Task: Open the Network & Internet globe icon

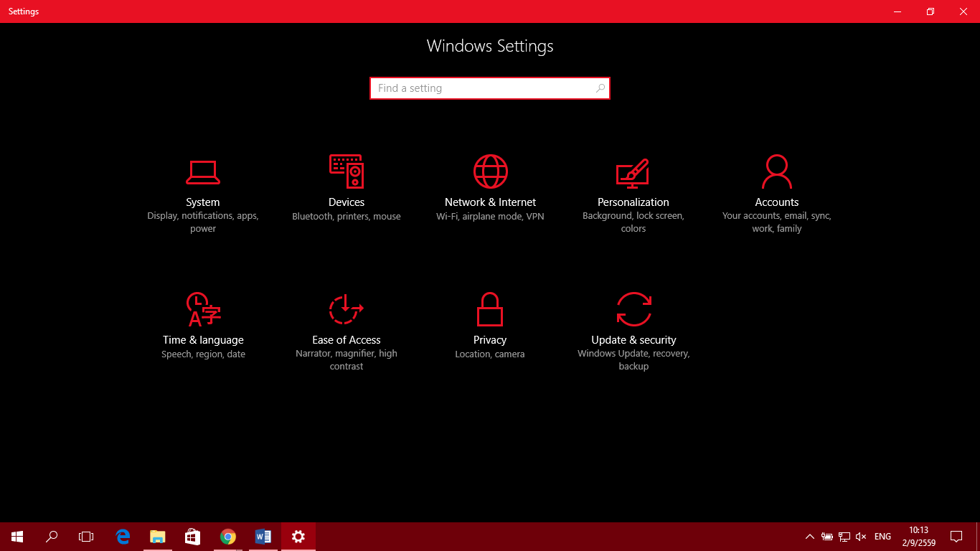Action: tap(490, 171)
